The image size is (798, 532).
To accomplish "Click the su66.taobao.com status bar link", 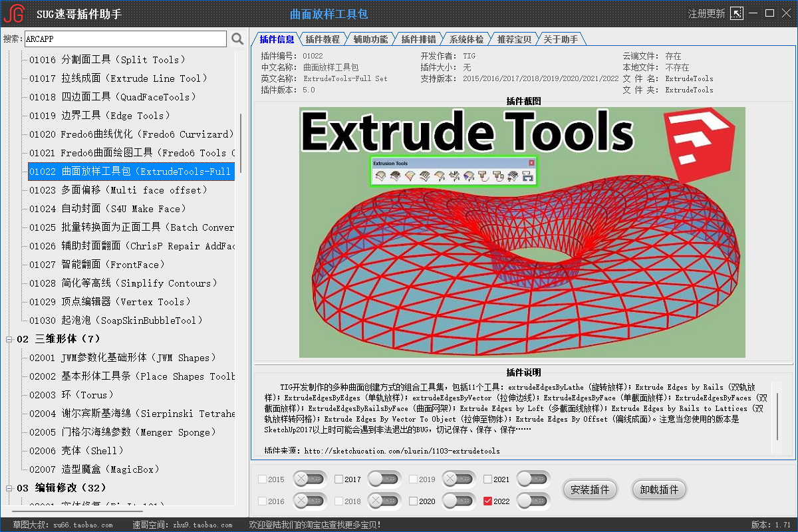I will pyautogui.click(x=83, y=525).
